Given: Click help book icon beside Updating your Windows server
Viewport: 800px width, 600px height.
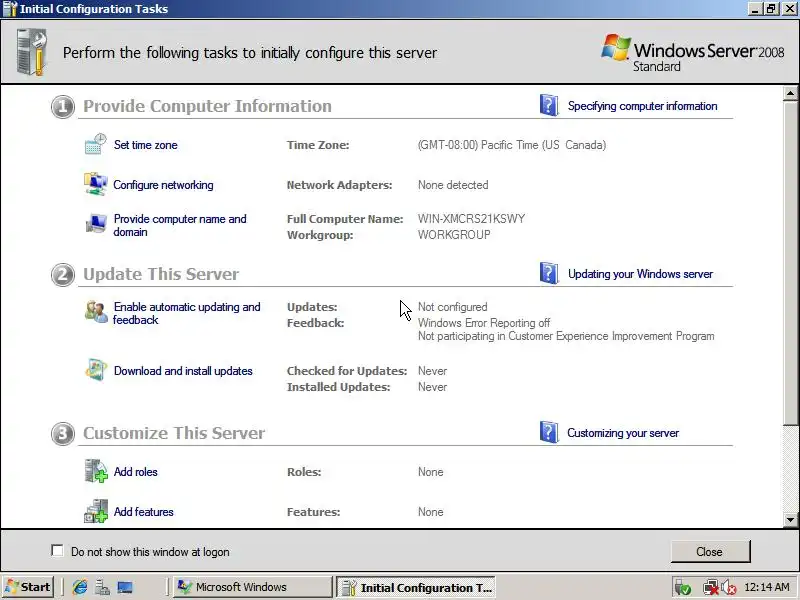Looking at the screenshot, I should point(549,273).
